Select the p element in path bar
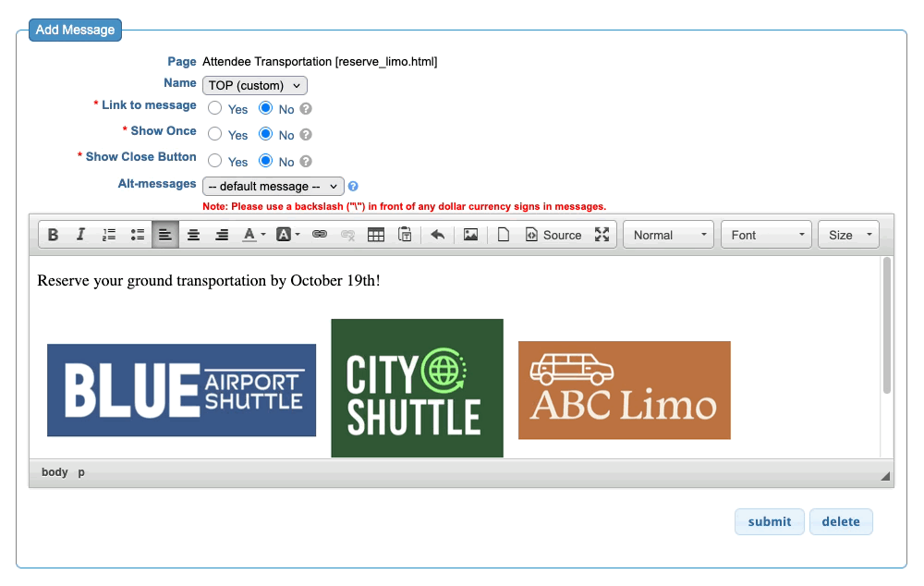This screenshot has width=924, height=586. pos(81,472)
